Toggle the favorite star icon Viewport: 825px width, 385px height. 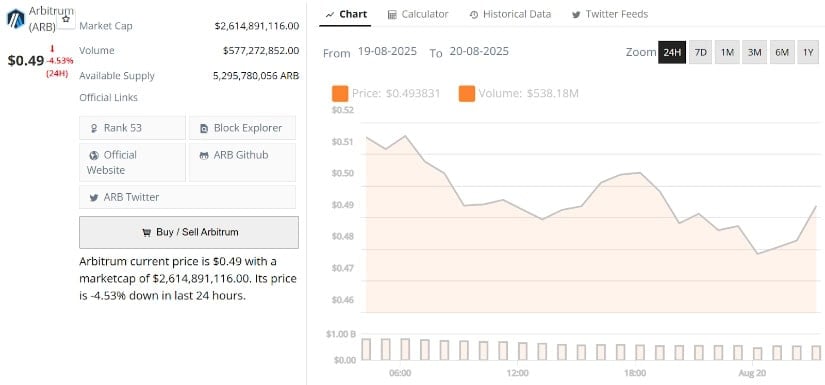(66, 19)
